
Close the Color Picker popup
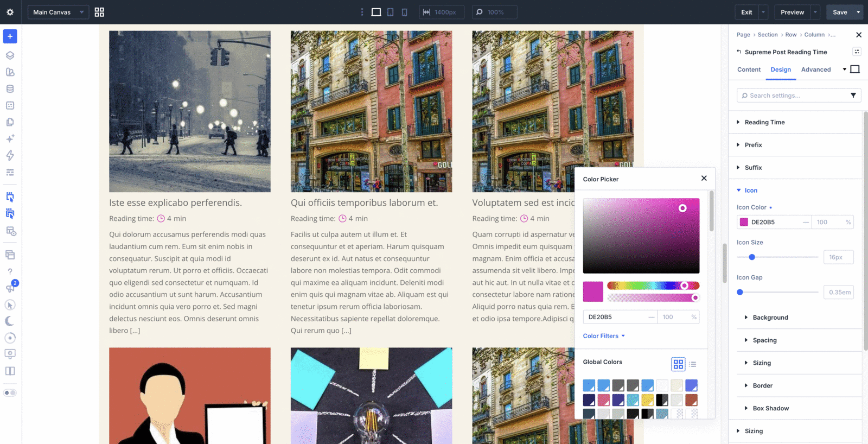704,178
